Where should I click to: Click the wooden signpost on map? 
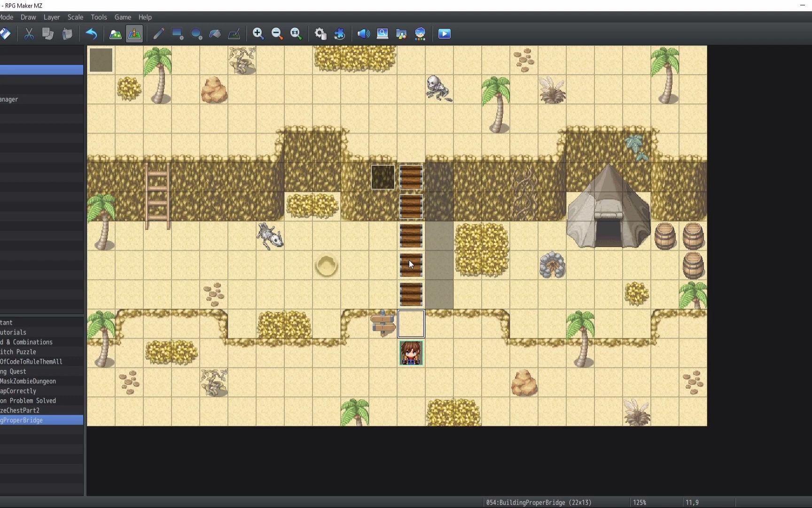(x=383, y=324)
